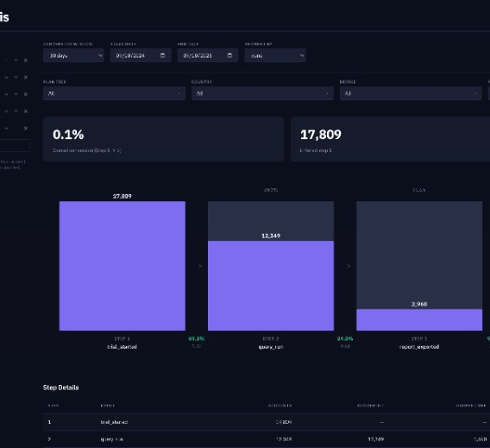Screen dimensions: 490x448
Task: Click the 24.0% conversion rate label
Action: (345, 338)
